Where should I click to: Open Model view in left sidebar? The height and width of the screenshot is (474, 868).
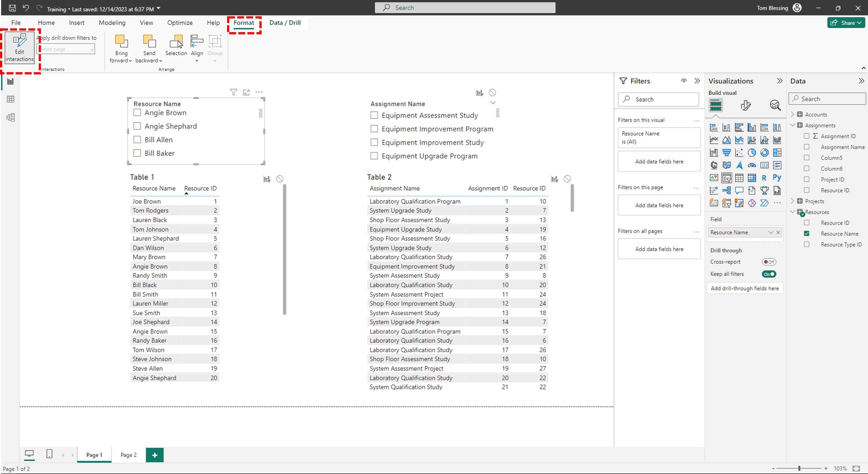coord(10,117)
